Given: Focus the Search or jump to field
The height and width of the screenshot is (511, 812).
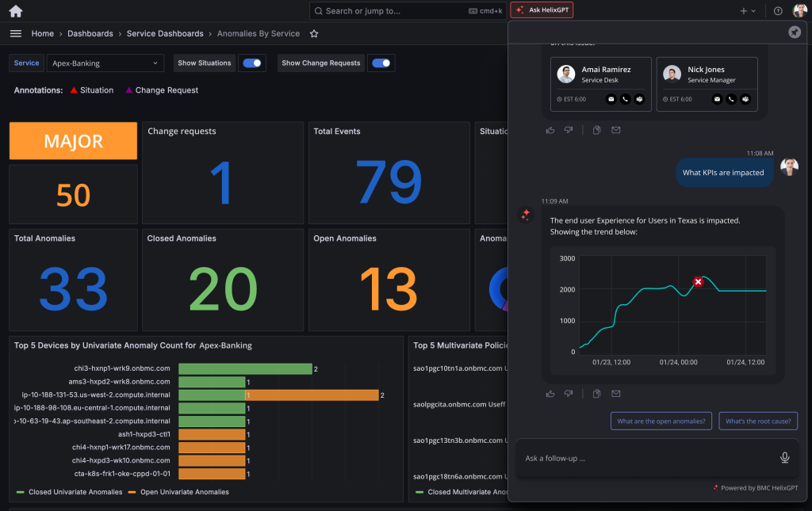Looking at the screenshot, I should click(x=408, y=11).
